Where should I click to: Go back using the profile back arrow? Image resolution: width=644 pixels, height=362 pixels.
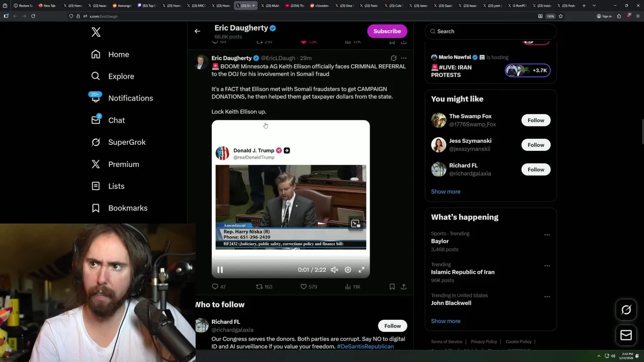[x=197, y=31]
